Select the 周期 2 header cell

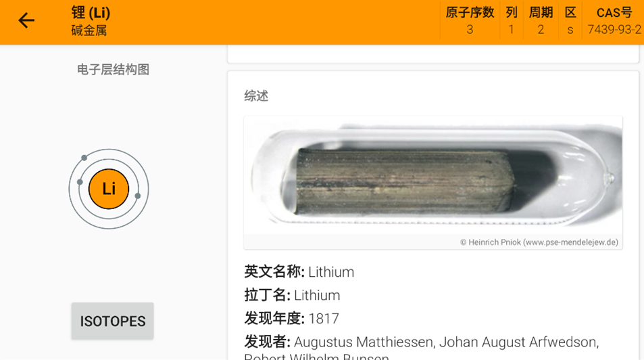[x=541, y=21]
